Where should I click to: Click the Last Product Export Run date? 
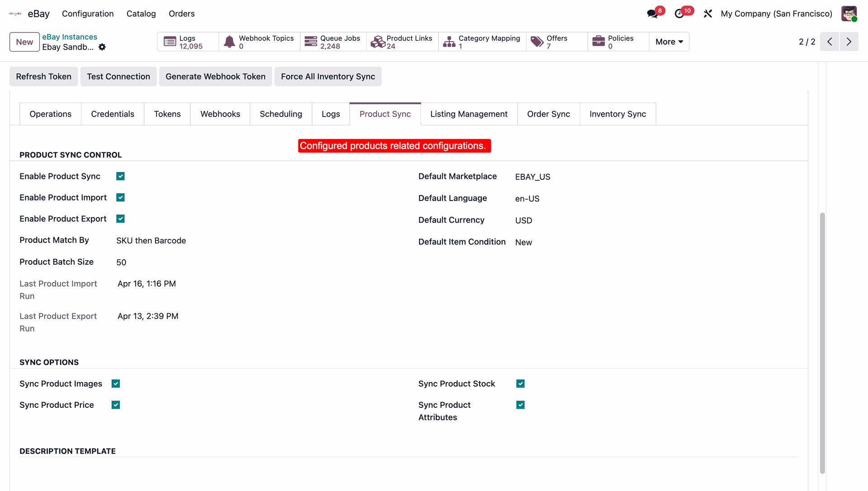pyautogui.click(x=148, y=316)
